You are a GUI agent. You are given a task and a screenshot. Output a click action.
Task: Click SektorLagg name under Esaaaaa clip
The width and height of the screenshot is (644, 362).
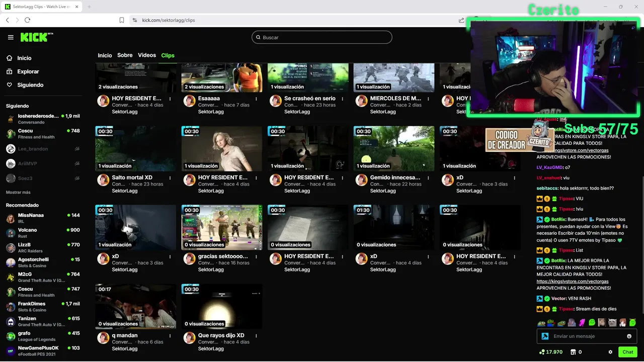211,112
